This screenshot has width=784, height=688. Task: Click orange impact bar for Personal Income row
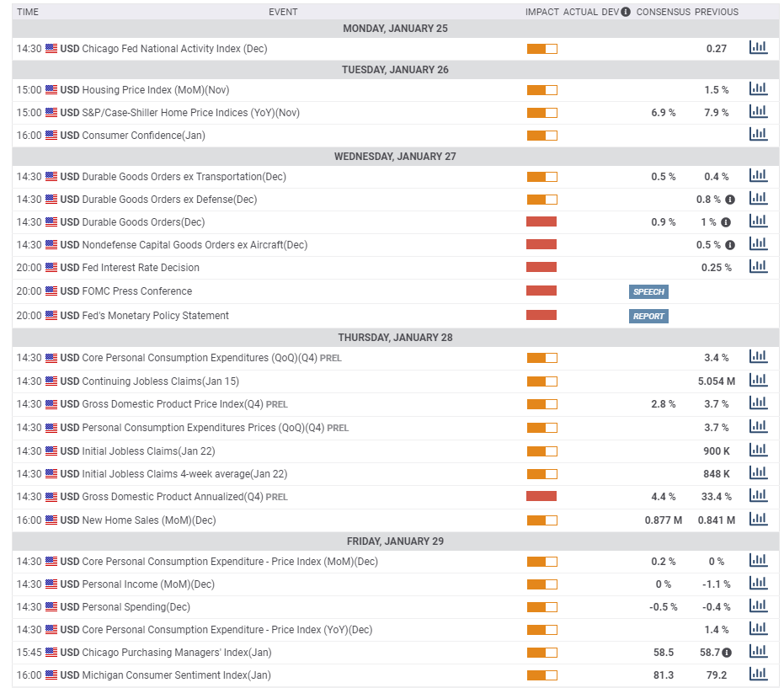pos(541,584)
